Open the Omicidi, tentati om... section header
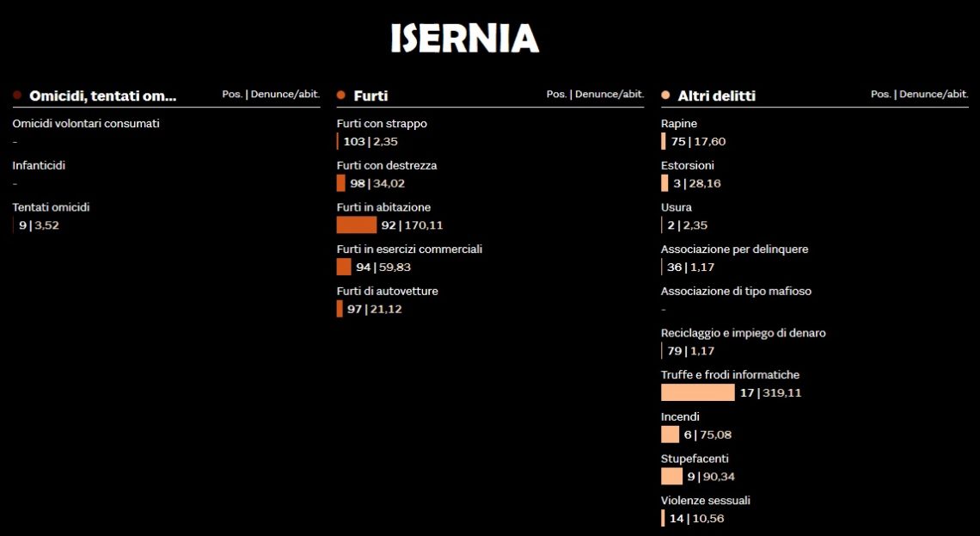Screen dimensions: 980x536 click(103, 95)
